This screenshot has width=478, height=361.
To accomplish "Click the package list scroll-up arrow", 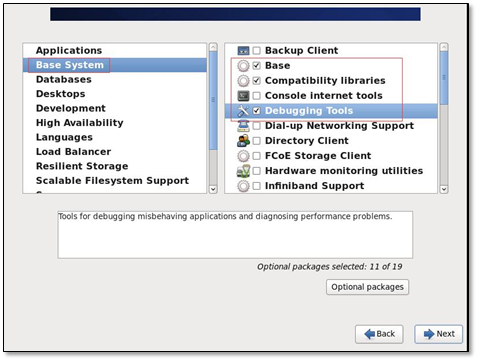I will 444,47.
